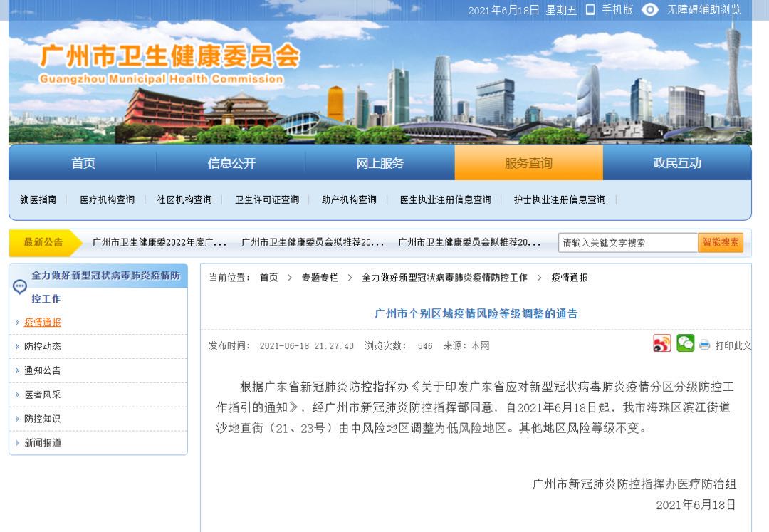
Task: Select 政民互动 navigation tab
Action: (x=677, y=163)
